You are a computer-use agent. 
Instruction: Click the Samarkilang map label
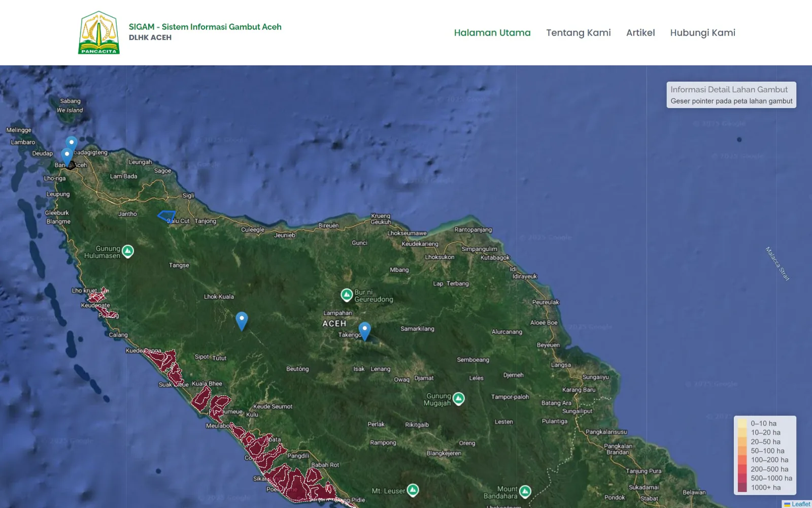click(417, 329)
